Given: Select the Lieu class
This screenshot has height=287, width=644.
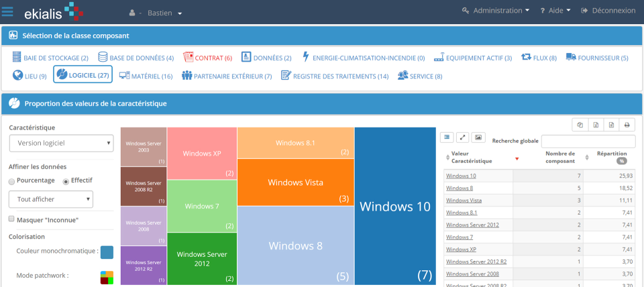Looking at the screenshot, I should tap(29, 76).
